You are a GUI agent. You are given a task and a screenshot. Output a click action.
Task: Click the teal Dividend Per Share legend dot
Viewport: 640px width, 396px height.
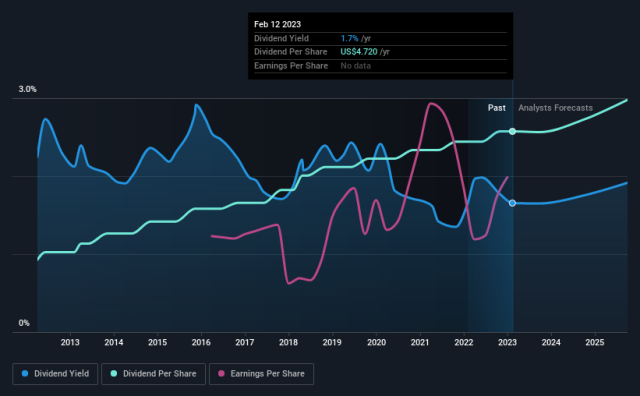[x=114, y=374]
